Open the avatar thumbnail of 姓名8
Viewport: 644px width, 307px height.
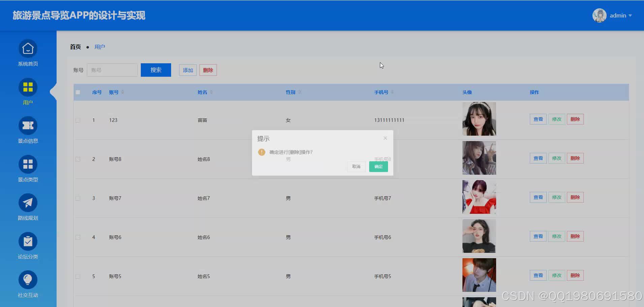point(479,158)
